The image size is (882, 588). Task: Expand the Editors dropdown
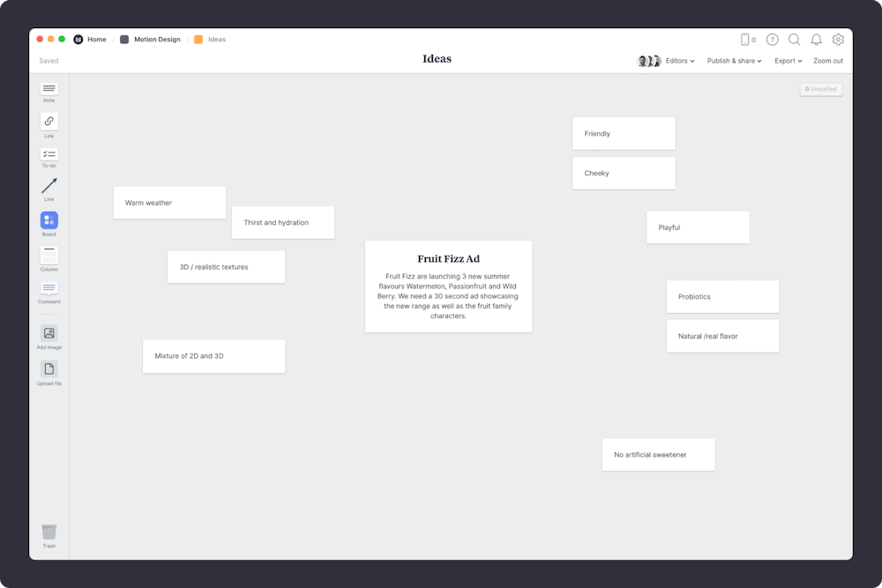click(678, 61)
